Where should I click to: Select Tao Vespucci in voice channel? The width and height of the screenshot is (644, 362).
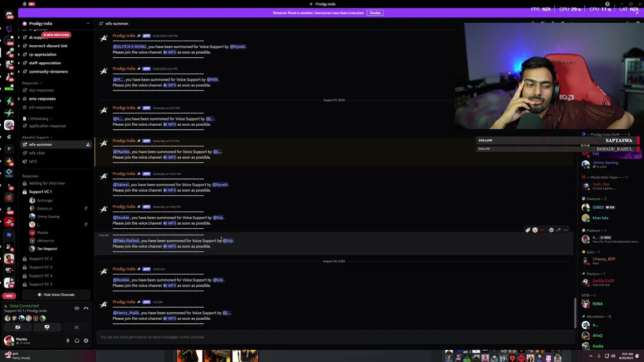[47, 248]
